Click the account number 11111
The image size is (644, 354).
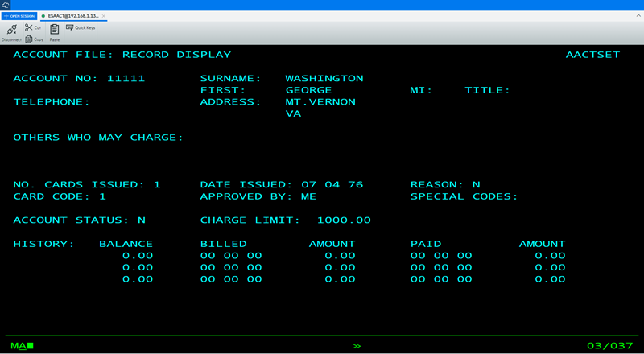click(126, 78)
